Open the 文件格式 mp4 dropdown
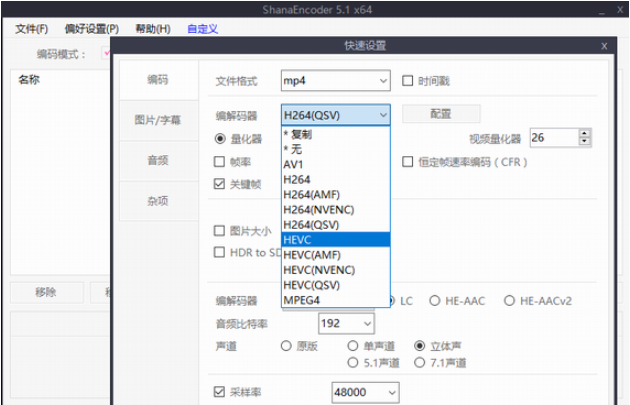This screenshot has width=630, height=405. click(x=335, y=81)
